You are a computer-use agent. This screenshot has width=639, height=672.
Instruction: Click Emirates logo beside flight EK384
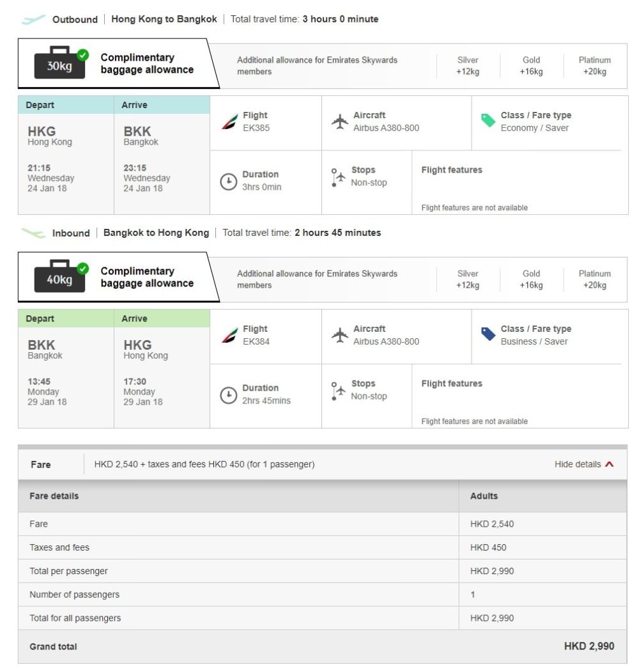coord(229,335)
